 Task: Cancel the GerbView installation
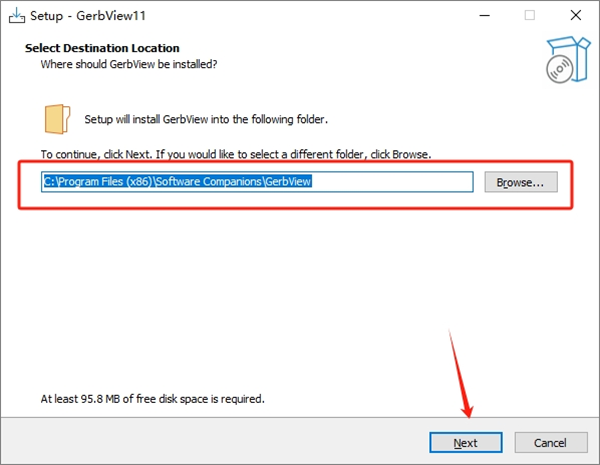click(x=550, y=443)
